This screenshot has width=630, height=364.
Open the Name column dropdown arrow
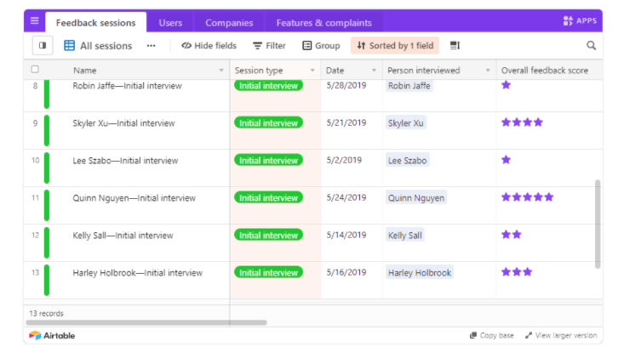(x=221, y=71)
